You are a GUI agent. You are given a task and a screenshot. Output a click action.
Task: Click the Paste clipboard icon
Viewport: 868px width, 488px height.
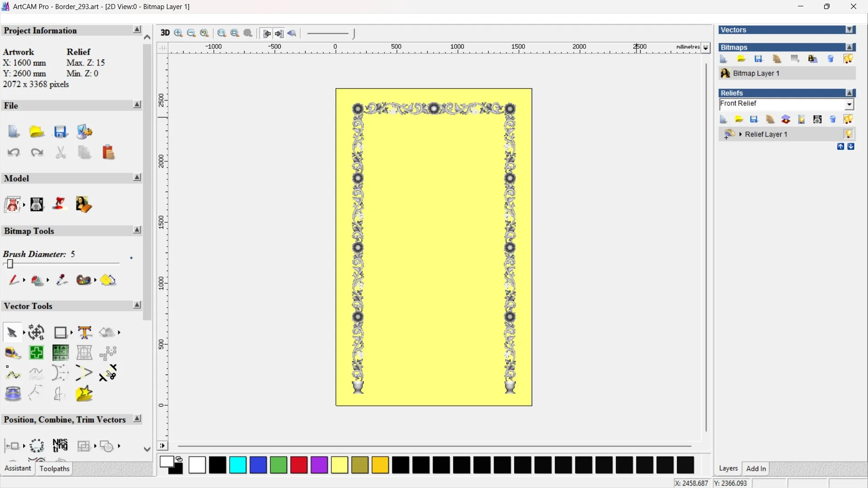(x=108, y=153)
